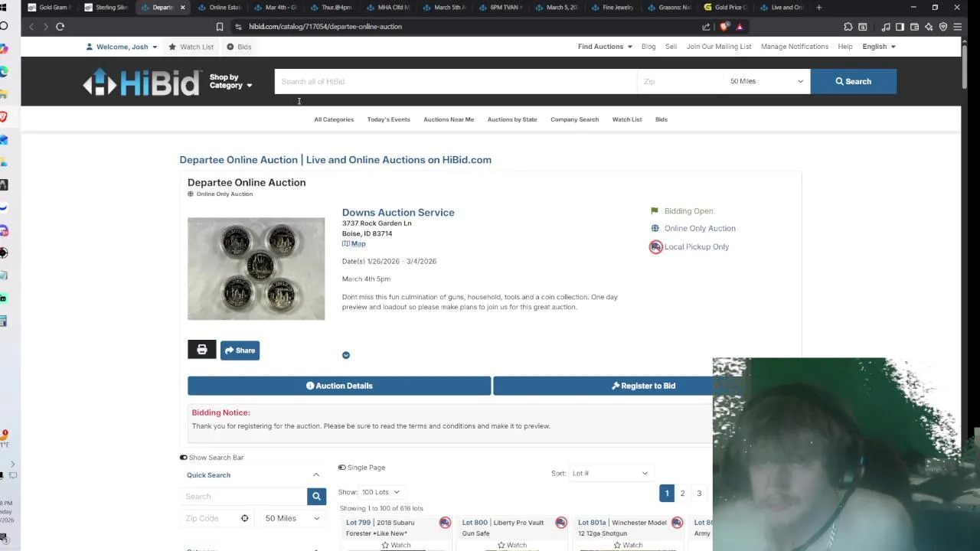The width and height of the screenshot is (980, 551).
Task: Switch to Gold Price browser tab
Action: pos(726,8)
